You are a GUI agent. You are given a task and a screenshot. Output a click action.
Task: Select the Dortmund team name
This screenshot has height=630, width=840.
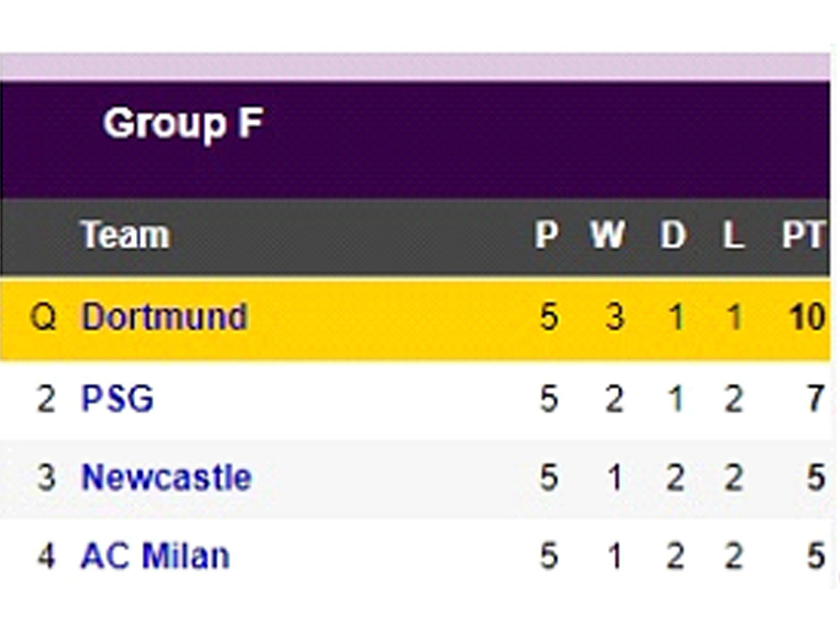164,317
